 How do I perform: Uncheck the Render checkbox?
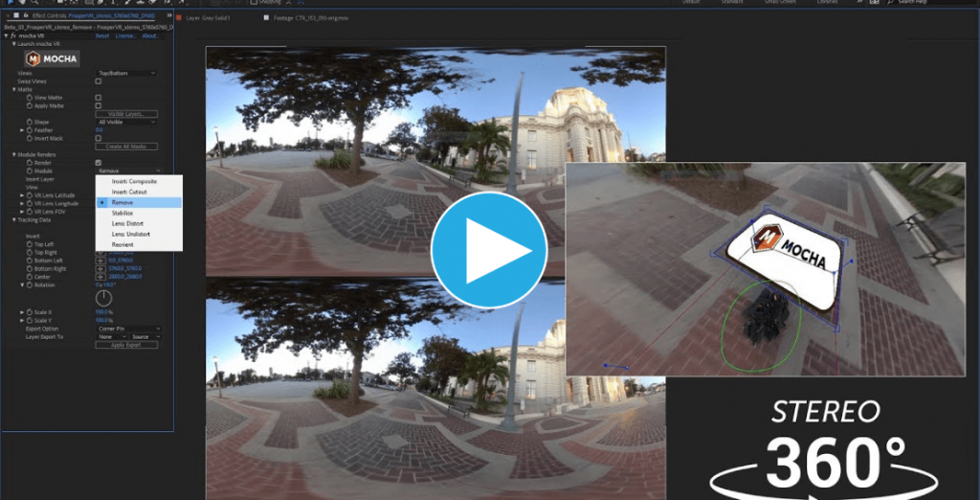98,163
